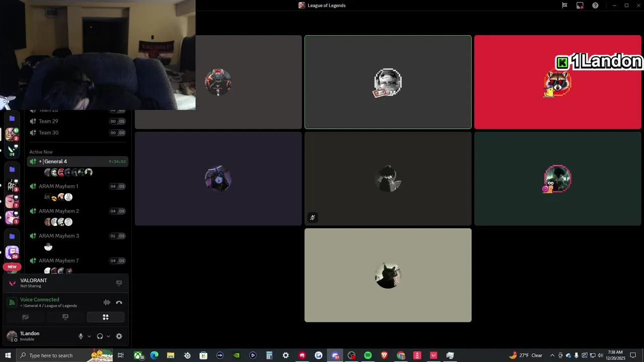Open File Explorer from taskbar
This screenshot has height=362, width=644.
click(x=171, y=355)
